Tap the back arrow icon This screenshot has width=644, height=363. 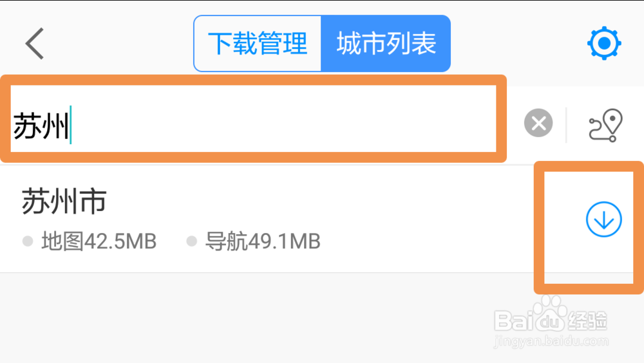pyautogui.click(x=35, y=44)
